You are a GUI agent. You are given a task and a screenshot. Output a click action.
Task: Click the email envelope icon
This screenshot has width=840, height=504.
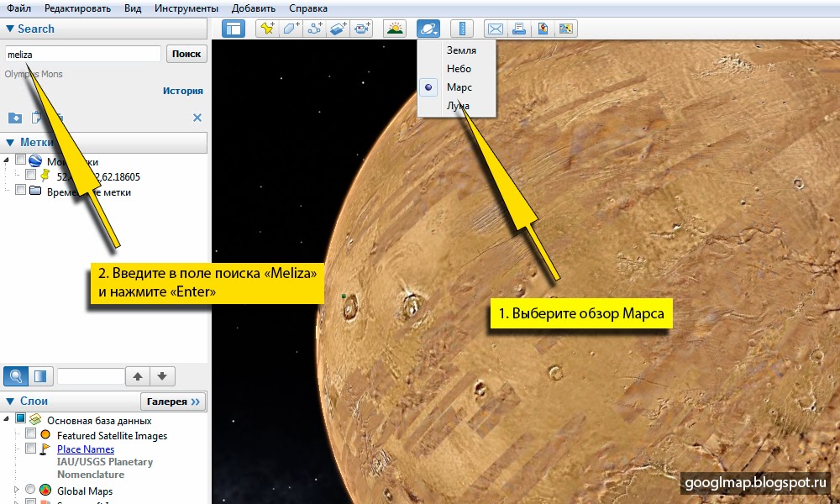[x=495, y=29]
